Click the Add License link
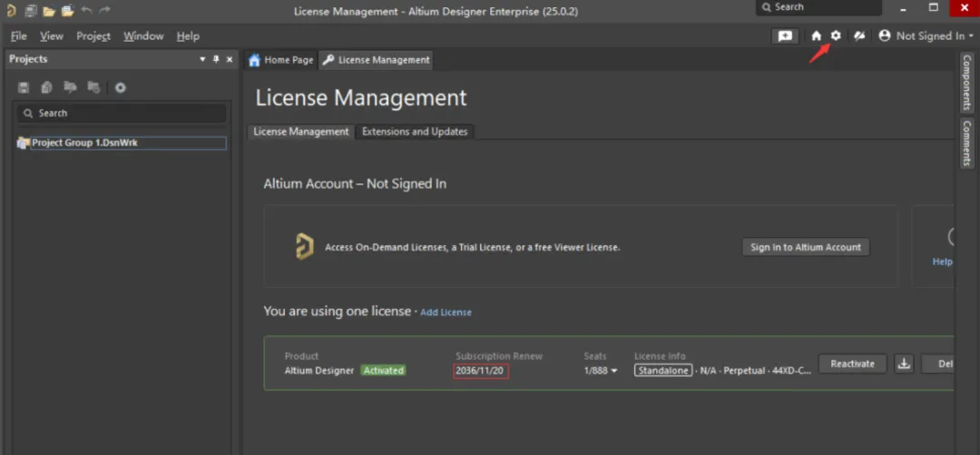This screenshot has width=980, height=455. click(446, 312)
